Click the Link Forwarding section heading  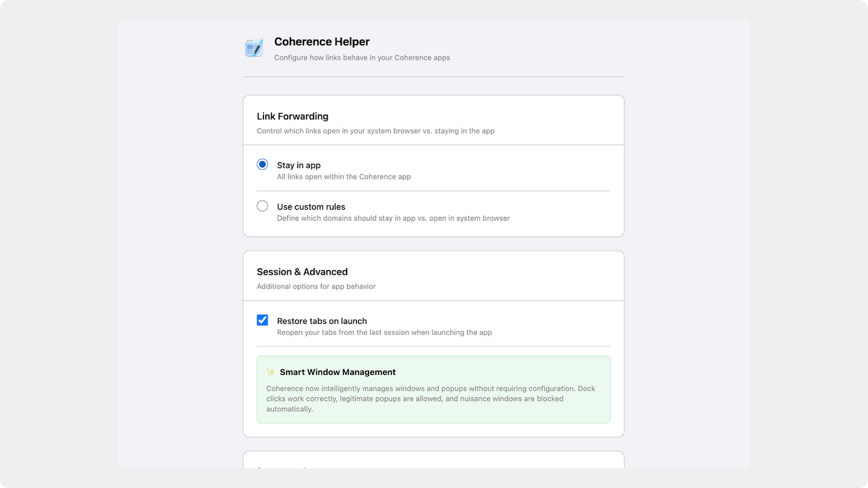click(x=293, y=116)
